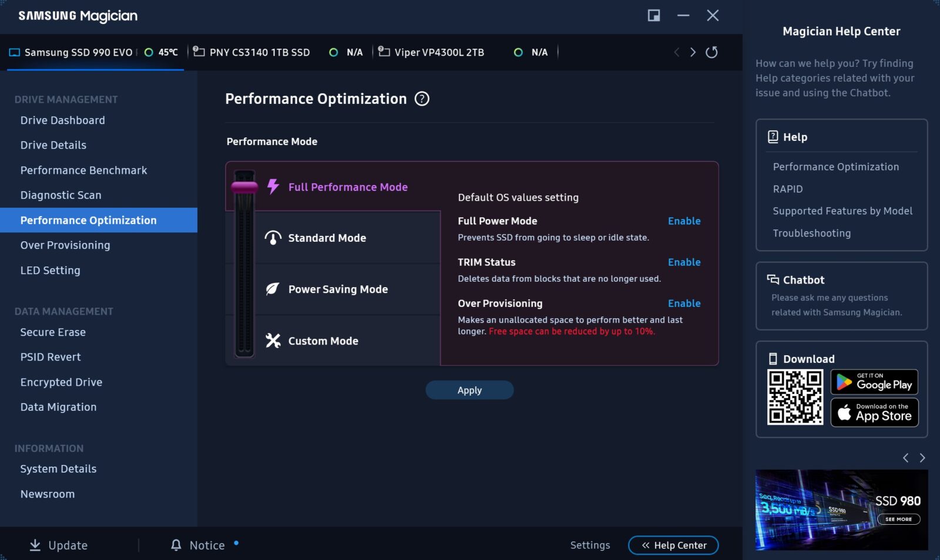The width and height of the screenshot is (940, 560).
Task: Select Power Saving Mode
Action: point(338,289)
